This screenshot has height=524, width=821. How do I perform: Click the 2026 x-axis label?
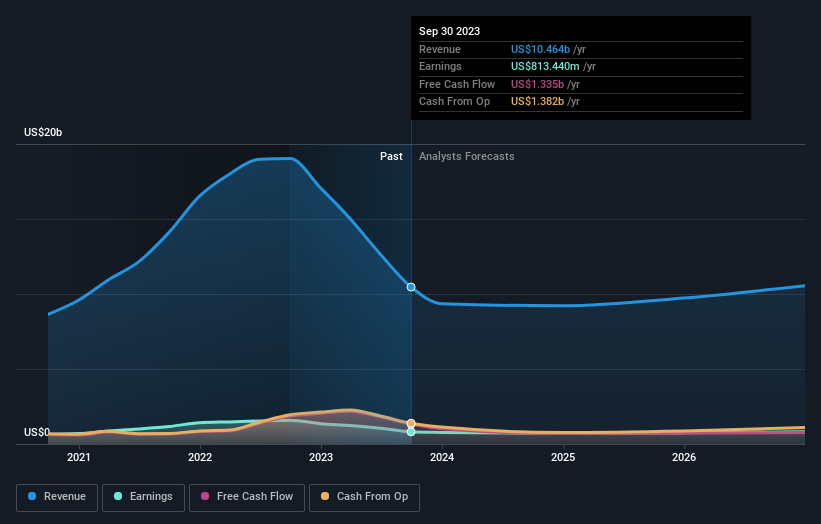(x=684, y=458)
